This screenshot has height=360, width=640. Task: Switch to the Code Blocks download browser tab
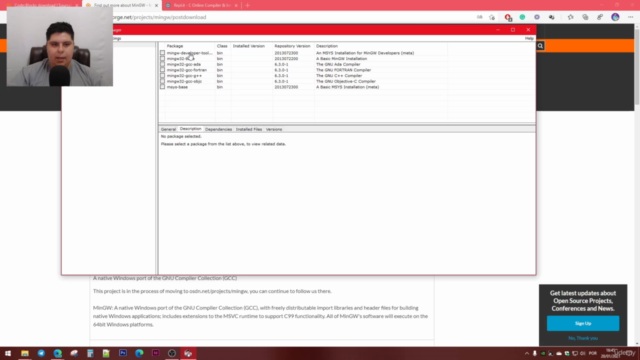[x=41, y=5]
